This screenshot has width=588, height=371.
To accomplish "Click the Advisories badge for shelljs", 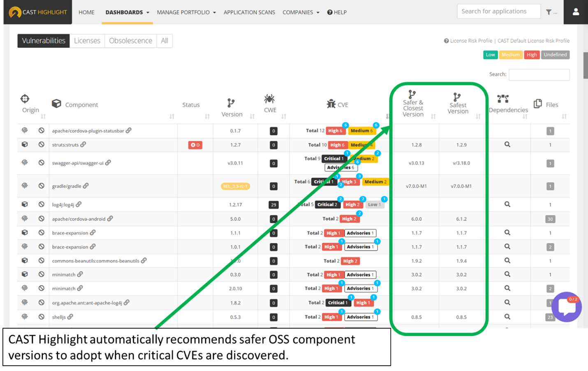I will (360, 317).
